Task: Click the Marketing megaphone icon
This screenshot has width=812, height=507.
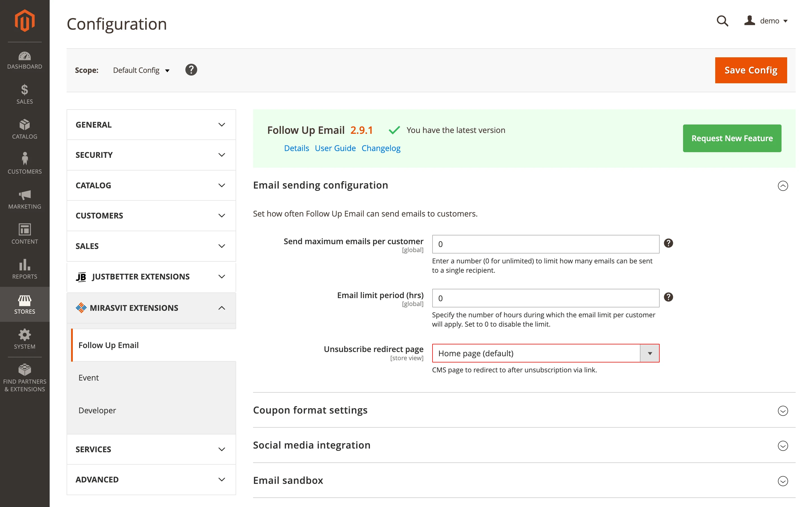Action: [25, 196]
